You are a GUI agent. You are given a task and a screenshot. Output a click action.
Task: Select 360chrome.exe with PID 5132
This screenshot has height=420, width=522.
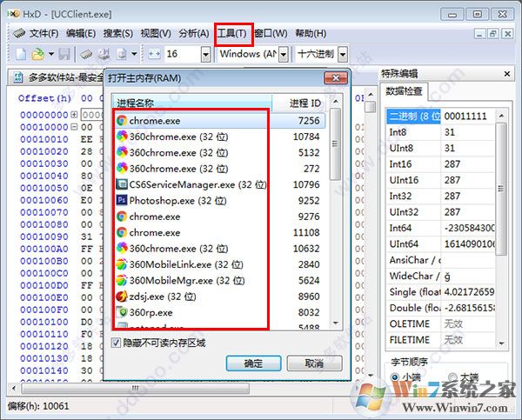pyautogui.click(x=218, y=152)
